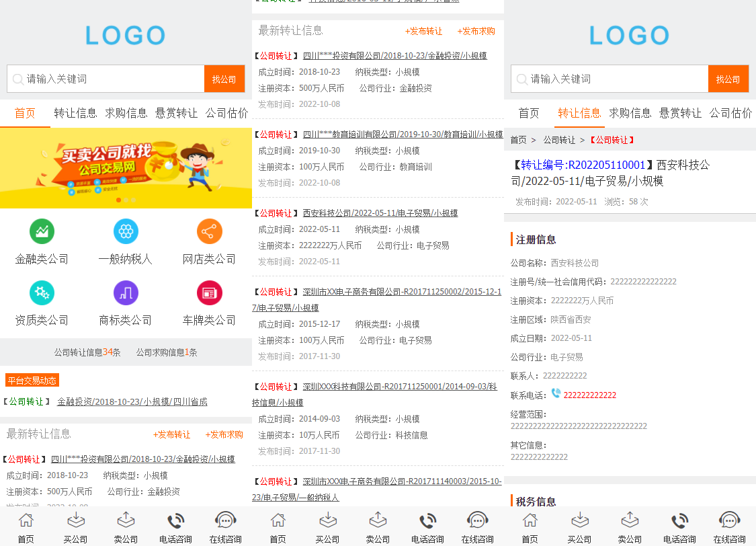
Task: Tap the 买公司 icon in right panel bottom bar
Action: [x=580, y=520]
